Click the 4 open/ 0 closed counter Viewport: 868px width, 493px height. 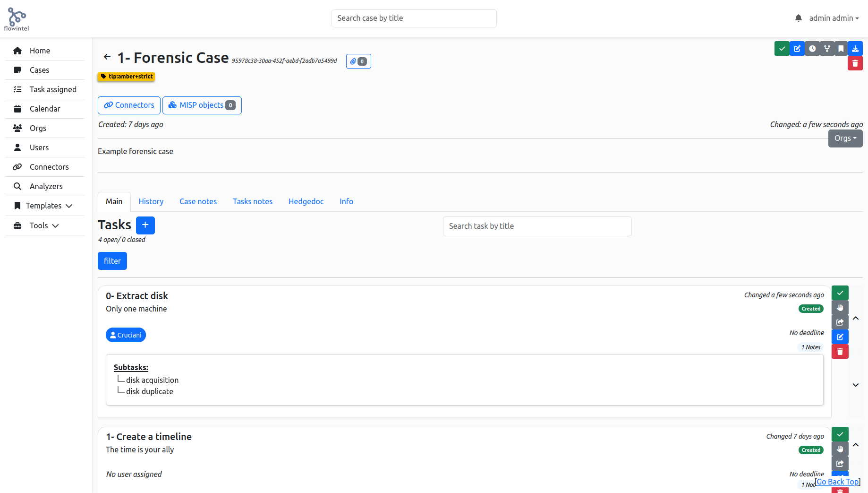[x=122, y=240]
